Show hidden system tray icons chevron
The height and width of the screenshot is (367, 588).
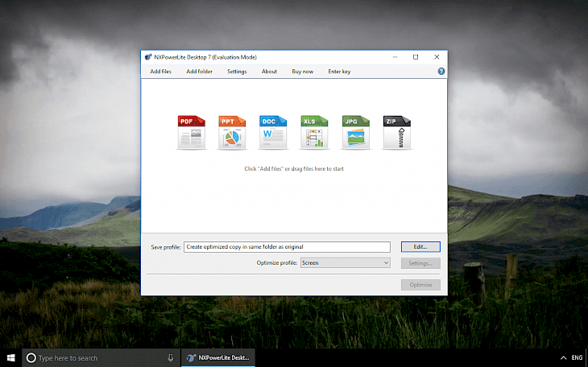pos(563,358)
